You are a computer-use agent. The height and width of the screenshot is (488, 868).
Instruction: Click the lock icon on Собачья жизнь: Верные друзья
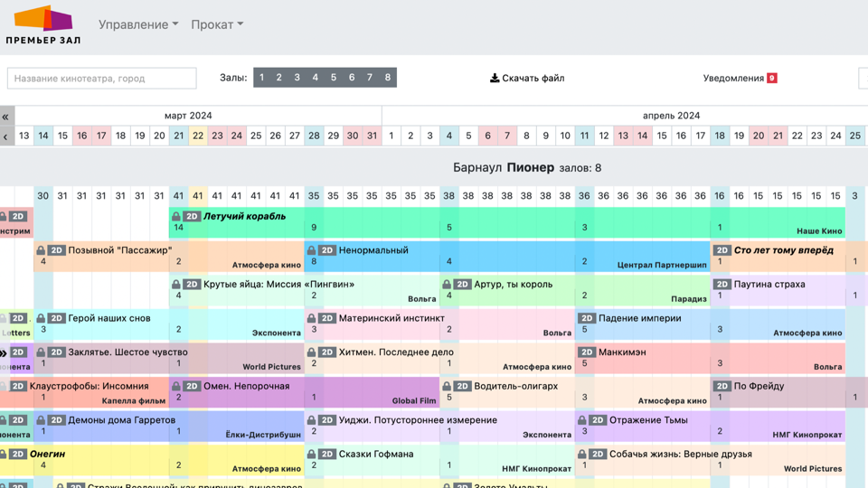[x=582, y=455]
